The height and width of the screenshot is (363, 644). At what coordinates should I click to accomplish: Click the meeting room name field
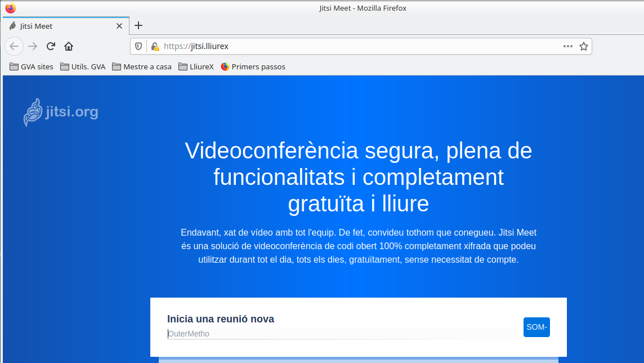[x=343, y=334]
